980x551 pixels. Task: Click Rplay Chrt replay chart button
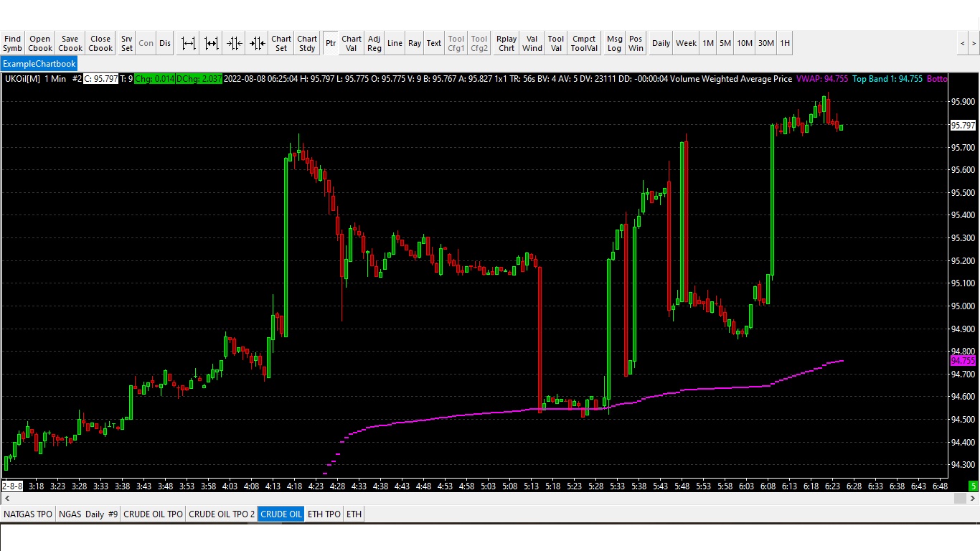click(x=507, y=44)
